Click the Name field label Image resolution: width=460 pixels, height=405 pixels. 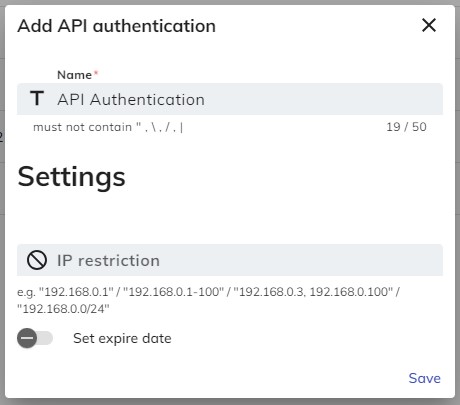tap(74, 75)
